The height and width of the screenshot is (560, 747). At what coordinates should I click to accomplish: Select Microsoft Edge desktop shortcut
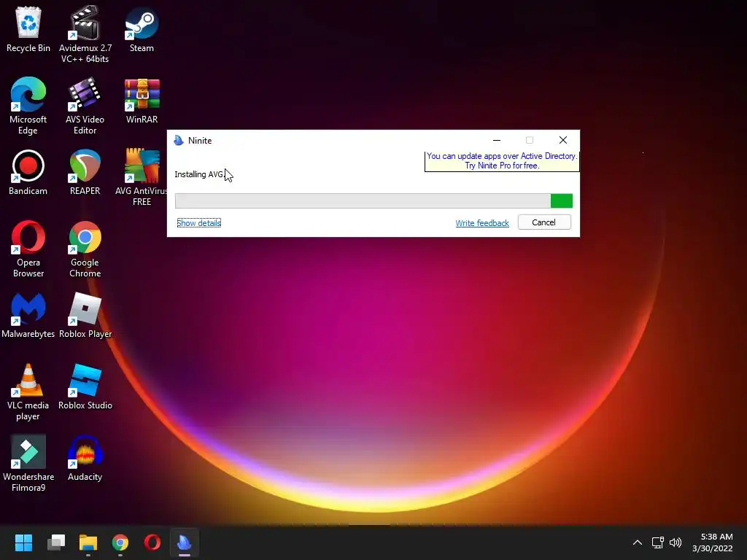coord(28,106)
